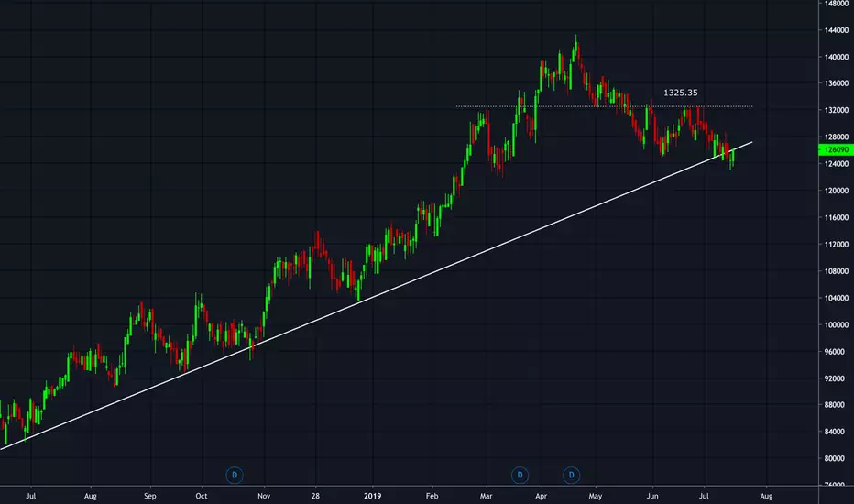The image size is (854, 504).
Task: Click the dividend marker near late March
Action: point(520,475)
